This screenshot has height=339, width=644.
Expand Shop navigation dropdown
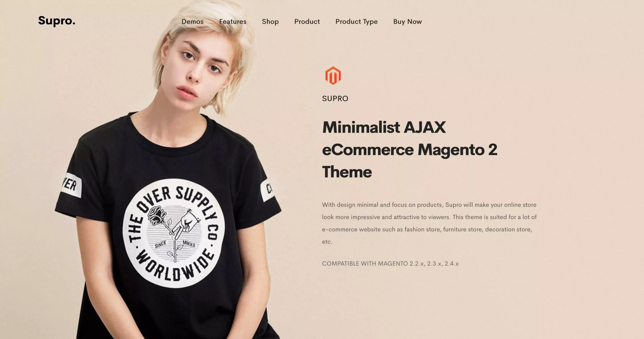click(x=270, y=21)
